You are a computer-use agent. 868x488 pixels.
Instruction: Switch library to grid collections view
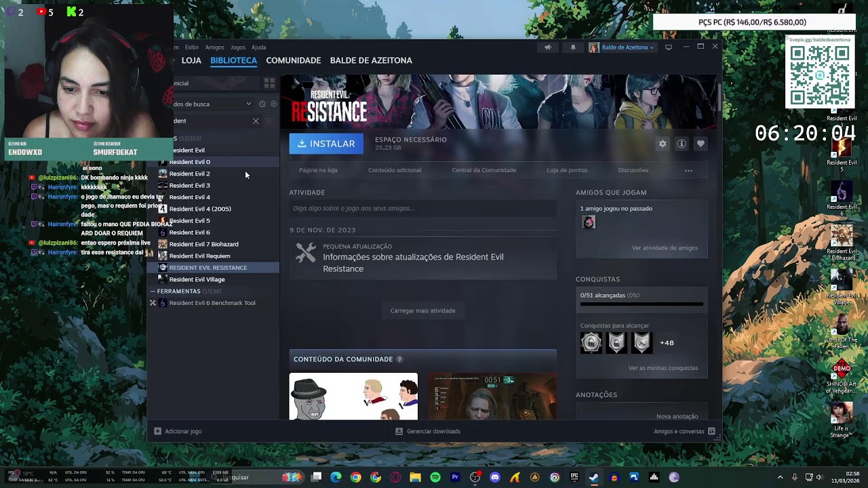(x=269, y=83)
